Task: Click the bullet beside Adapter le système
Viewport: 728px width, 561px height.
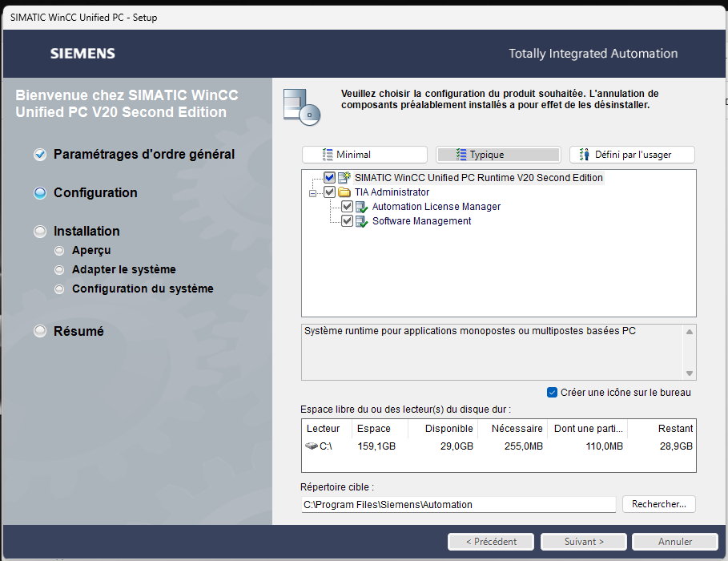Action: pos(59,270)
